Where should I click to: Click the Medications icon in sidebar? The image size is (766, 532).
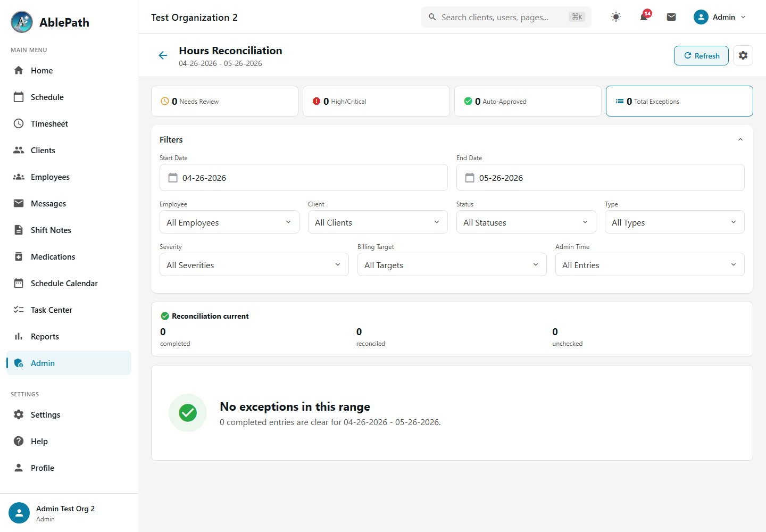[x=19, y=256]
